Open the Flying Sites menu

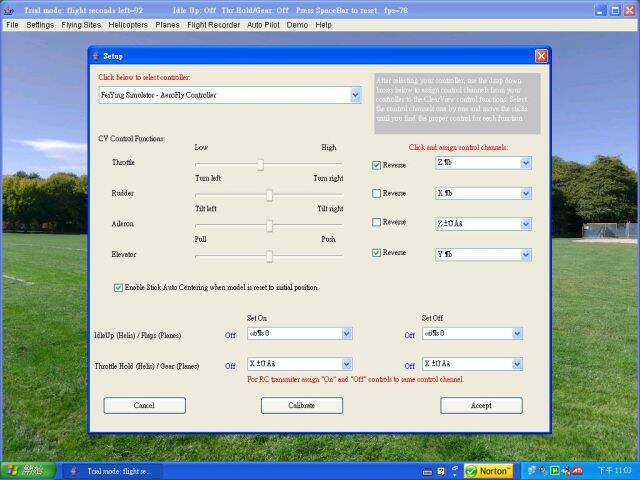[81, 25]
